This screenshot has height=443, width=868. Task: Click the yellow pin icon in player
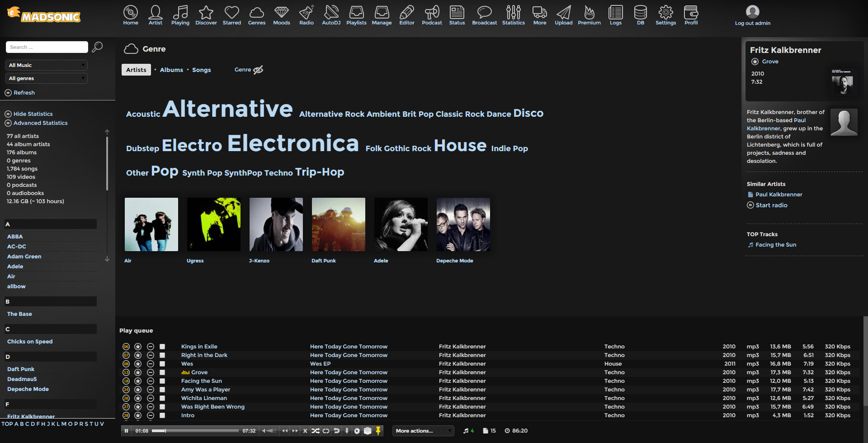pos(378,431)
